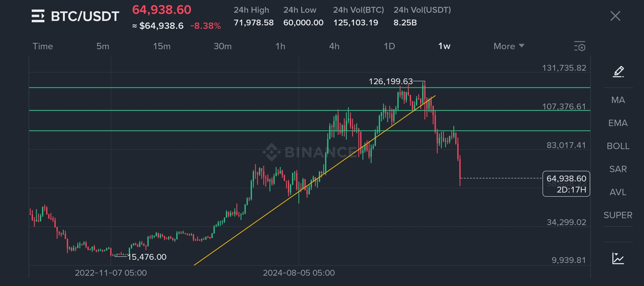The height and width of the screenshot is (286, 644).
Task: Close the full-screen chart view
Action: (x=615, y=16)
